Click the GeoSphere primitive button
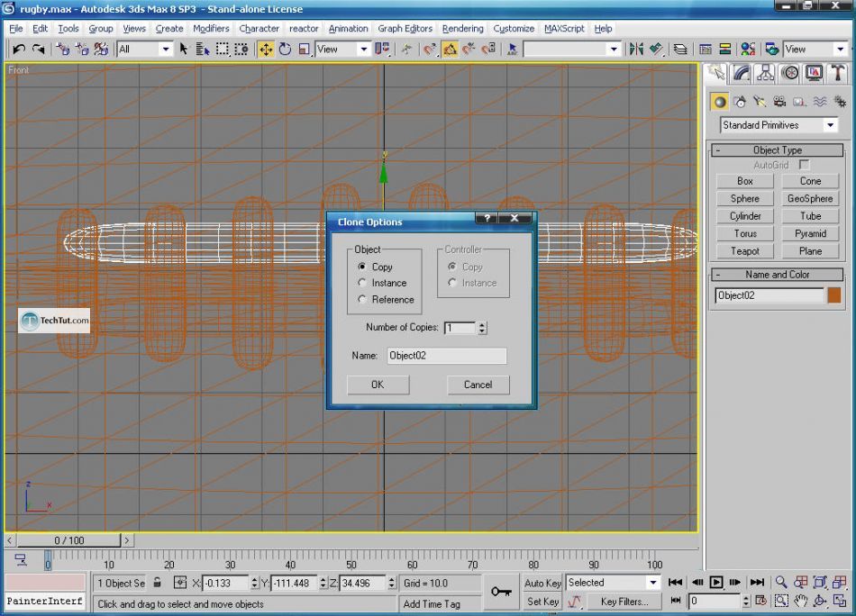The height and width of the screenshot is (616, 856). (810, 199)
